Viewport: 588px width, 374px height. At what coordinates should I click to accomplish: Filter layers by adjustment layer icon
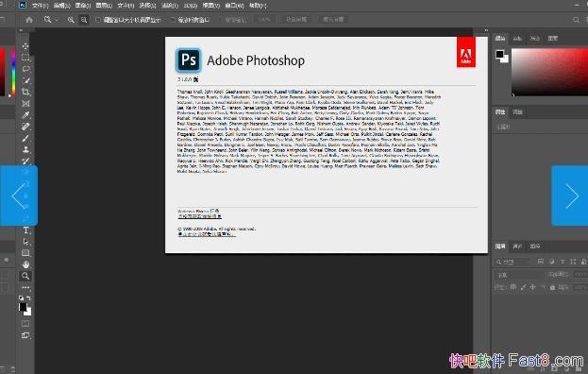pyautogui.click(x=551, y=262)
